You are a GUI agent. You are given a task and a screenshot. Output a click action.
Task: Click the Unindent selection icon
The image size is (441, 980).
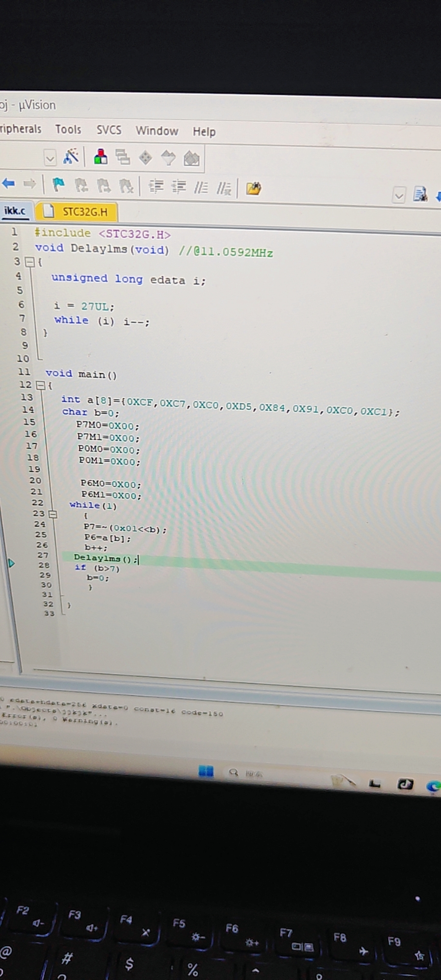[178, 187]
